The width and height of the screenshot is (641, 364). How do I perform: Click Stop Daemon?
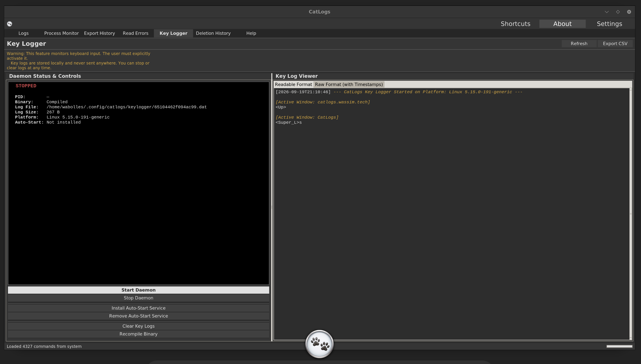tap(138, 298)
